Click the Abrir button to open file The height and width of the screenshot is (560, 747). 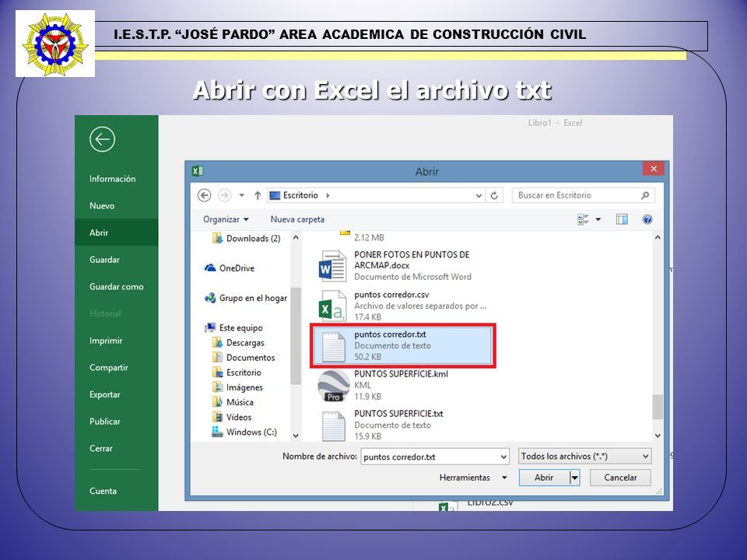(x=544, y=478)
